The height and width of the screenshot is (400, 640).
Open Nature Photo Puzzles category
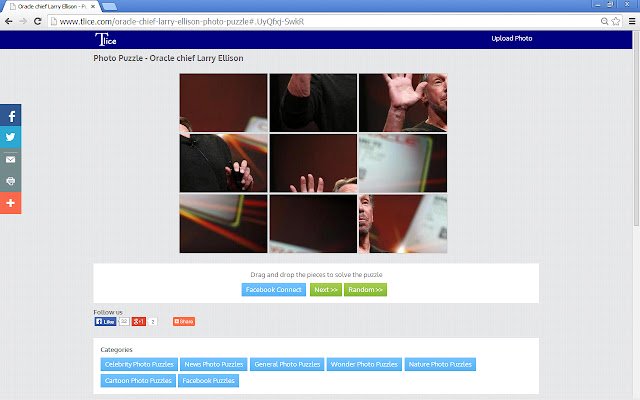pyautogui.click(x=440, y=364)
